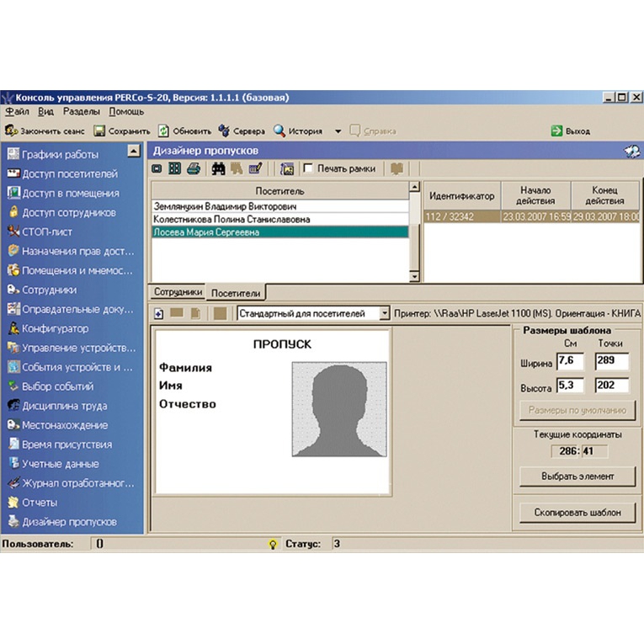Click the printer icon in designer toolbar
Image resolution: width=644 pixels, height=644 pixels.
194,168
